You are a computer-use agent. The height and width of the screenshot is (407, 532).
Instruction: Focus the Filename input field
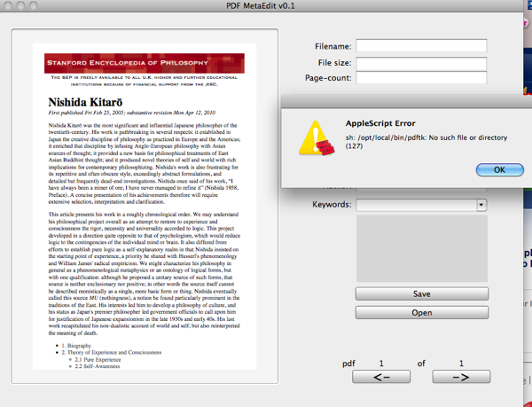421,46
